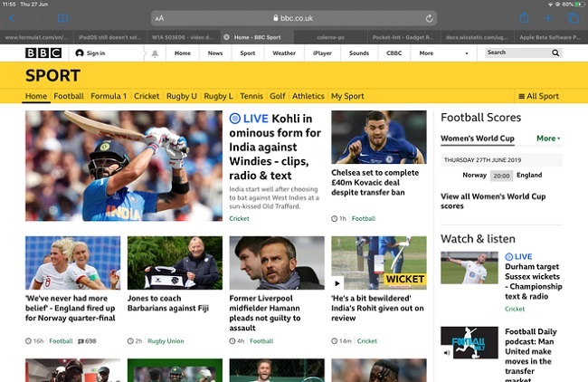This screenshot has width=588, height=382.
Task: Click the Kovacic Chelsea photo thumbnail
Action: (379, 137)
